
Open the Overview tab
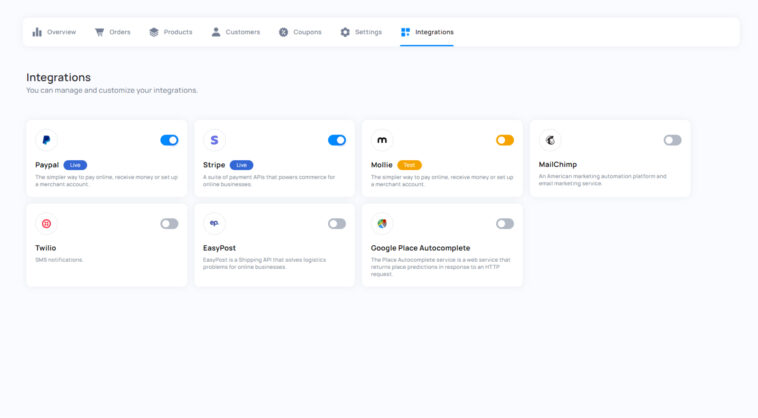pos(54,32)
